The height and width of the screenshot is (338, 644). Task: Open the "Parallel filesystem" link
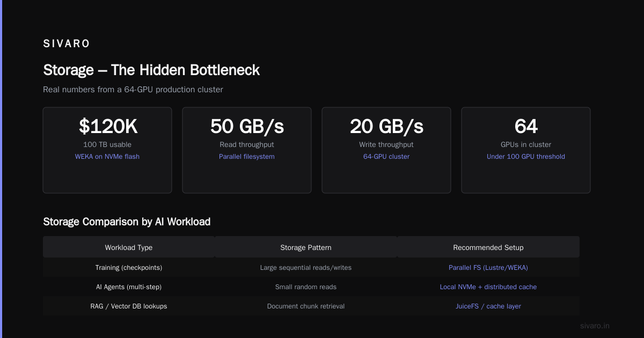coord(247,157)
